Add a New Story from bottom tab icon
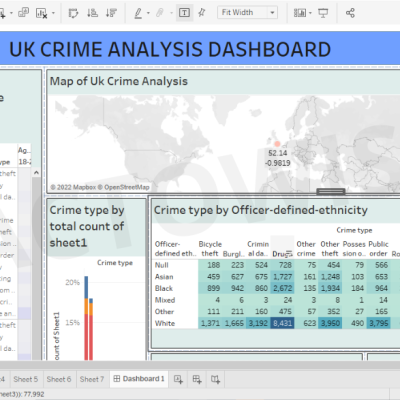This screenshot has height=400, width=400. [x=215, y=379]
